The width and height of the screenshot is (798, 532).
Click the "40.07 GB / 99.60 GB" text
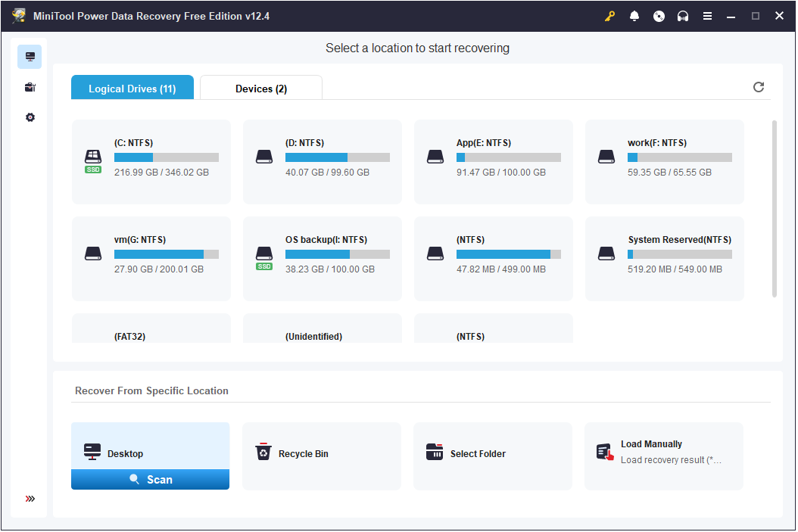tap(327, 173)
